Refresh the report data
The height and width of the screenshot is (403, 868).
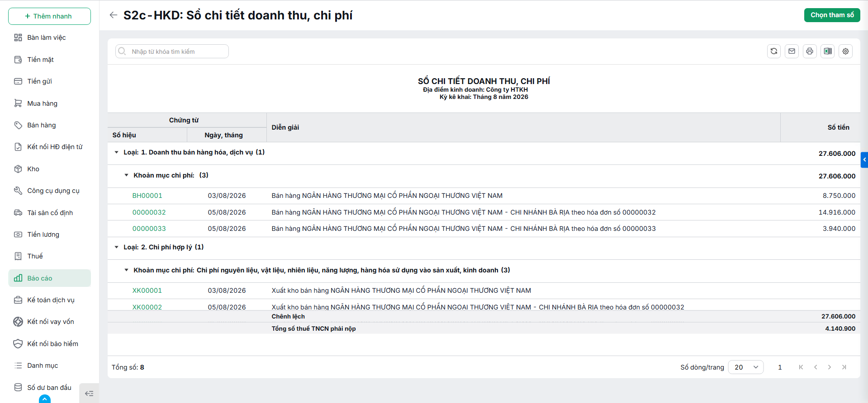click(774, 51)
